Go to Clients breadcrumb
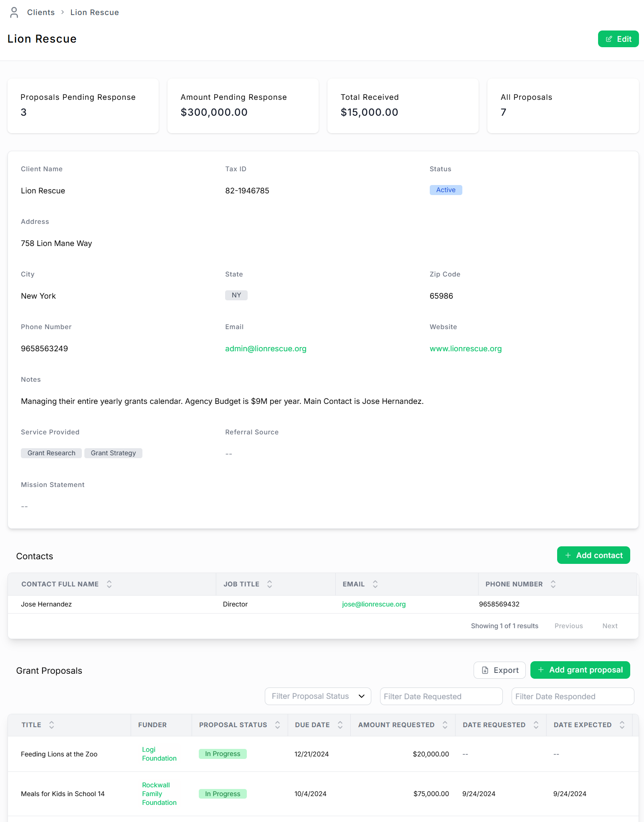 pyautogui.click(x=41, y=13)
